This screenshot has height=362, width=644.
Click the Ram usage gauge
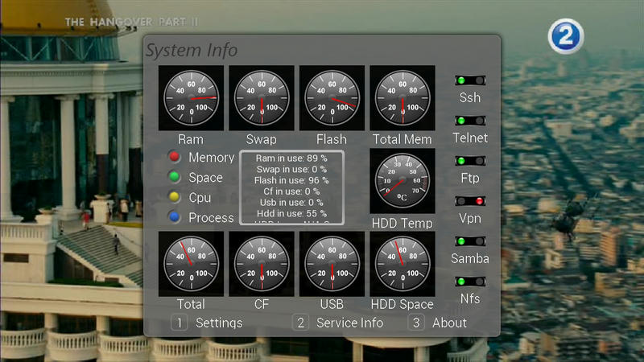(191, 97)
